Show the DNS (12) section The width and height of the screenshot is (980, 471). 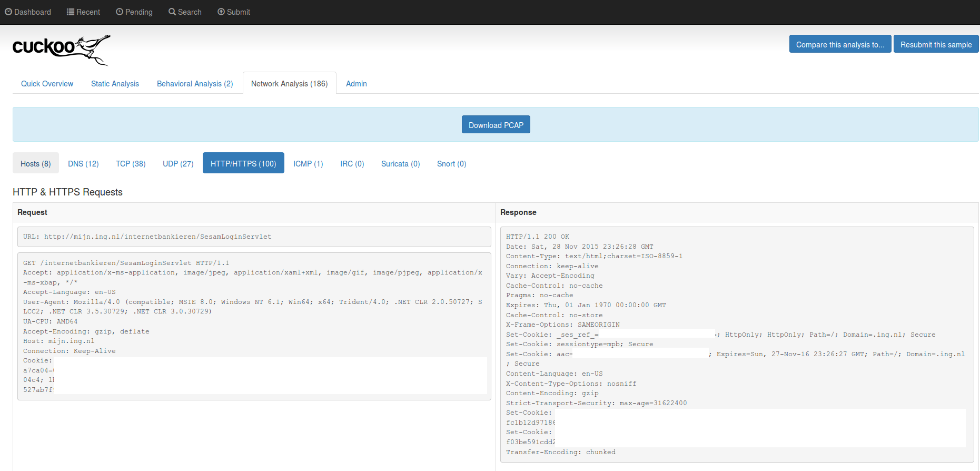point(83,163)
